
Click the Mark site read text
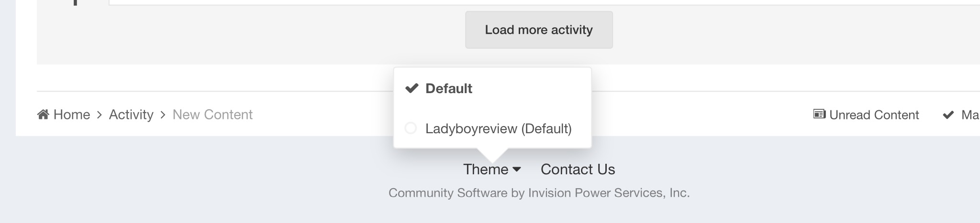[970, 115]
